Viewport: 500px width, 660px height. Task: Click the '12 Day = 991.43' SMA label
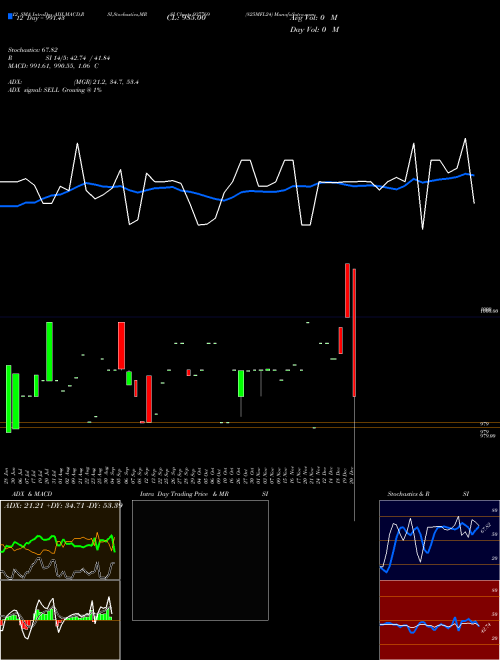point(40,18)
